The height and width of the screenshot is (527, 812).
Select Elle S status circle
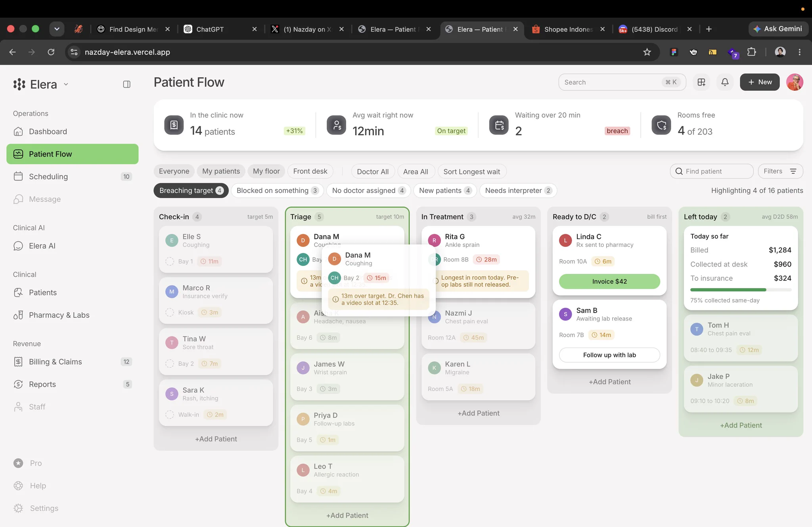pyautogui.click(x=170, y=262)
